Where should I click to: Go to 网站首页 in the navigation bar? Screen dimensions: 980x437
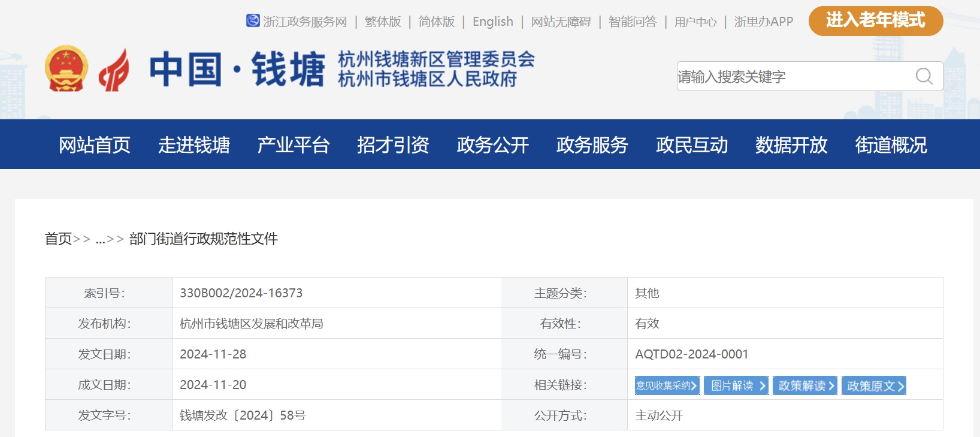tap(95, 144)
